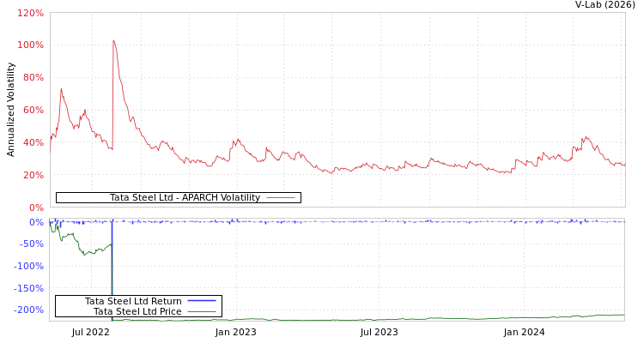Click the first volatility peak near 70%

coord(61,89)
